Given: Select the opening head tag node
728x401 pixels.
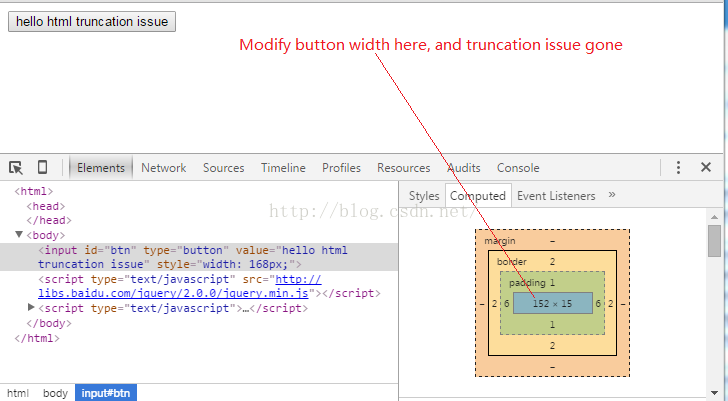Looking at the screenshot, I should [46, 206].
